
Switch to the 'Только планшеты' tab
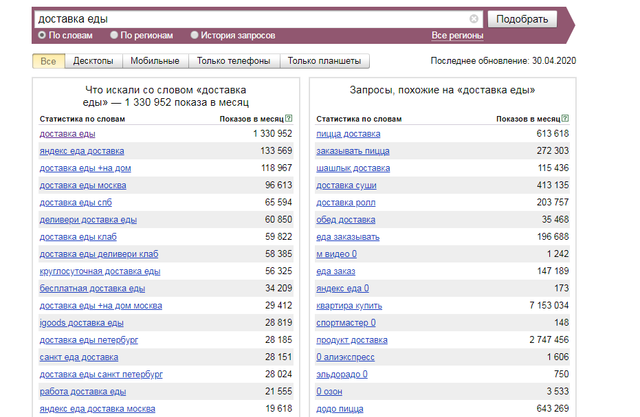[324, 61]
